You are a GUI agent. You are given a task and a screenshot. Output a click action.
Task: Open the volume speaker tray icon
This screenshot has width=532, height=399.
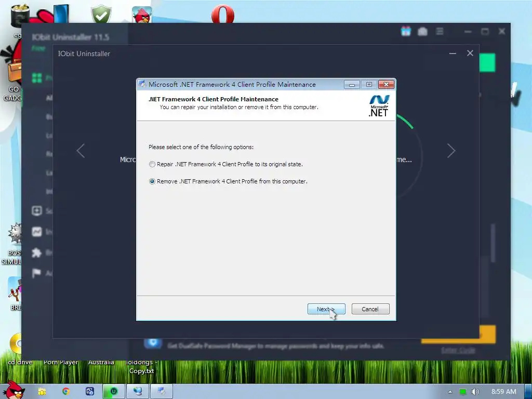[475, 392]
